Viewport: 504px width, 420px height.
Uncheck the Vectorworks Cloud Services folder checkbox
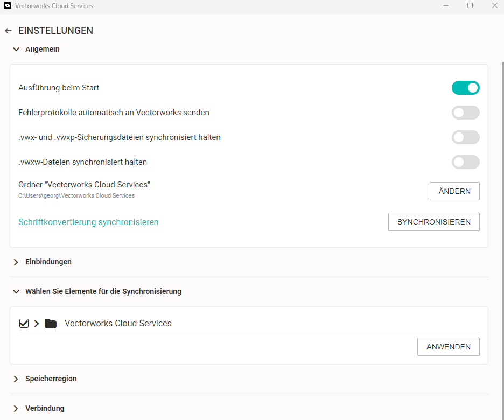24,324
